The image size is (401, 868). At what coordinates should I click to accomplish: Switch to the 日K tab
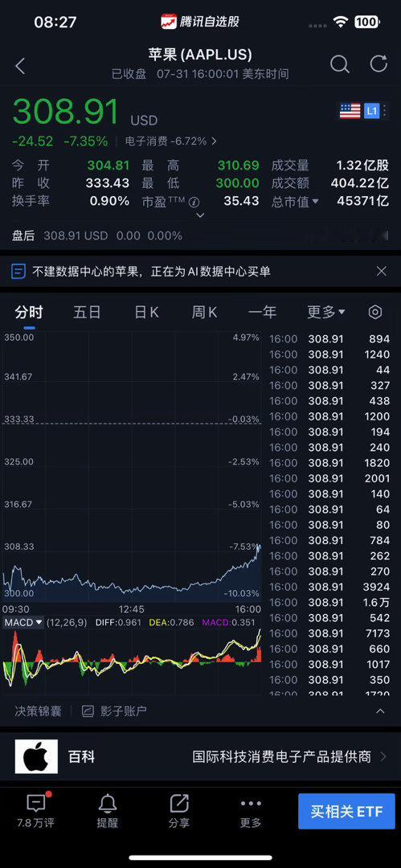(x=146, y=312)
